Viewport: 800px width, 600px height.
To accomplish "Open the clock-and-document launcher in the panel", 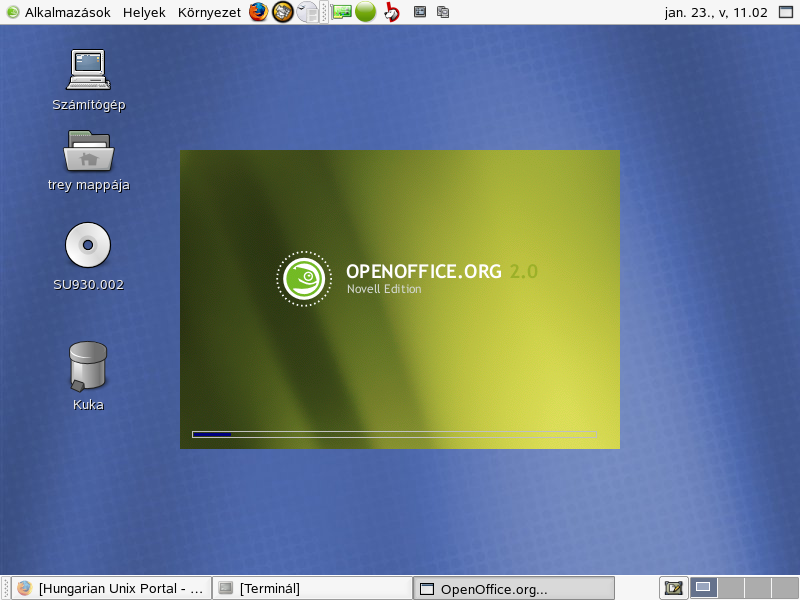I will [308, 12].
